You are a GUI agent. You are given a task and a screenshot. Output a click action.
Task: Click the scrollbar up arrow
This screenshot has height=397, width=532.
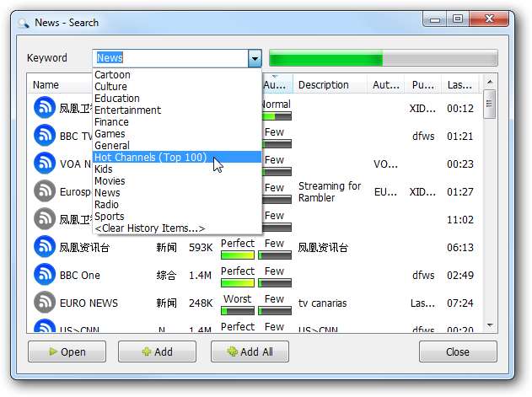coord(490,82)
